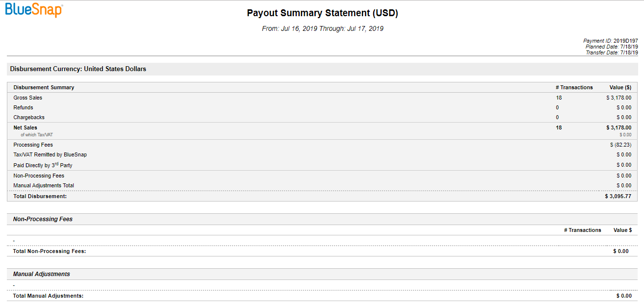The height and width of the screenshot is (305, 644).
Task: Click the Disbursement Currency section header
Action: (x=78, y=69)
